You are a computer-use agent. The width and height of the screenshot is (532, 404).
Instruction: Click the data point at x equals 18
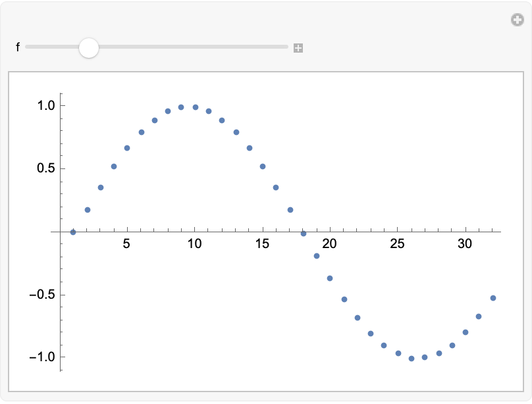[304, 234]
